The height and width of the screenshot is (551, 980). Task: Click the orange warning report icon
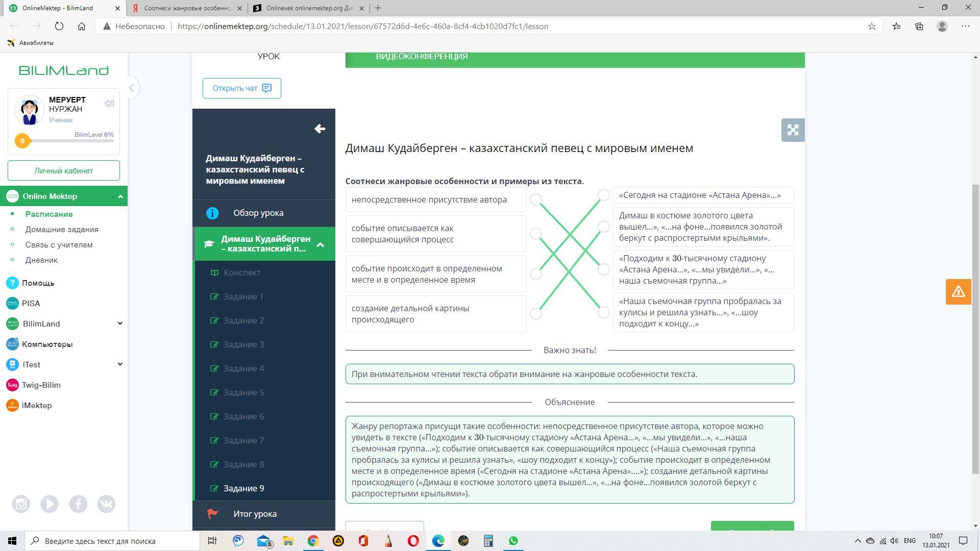958,292
